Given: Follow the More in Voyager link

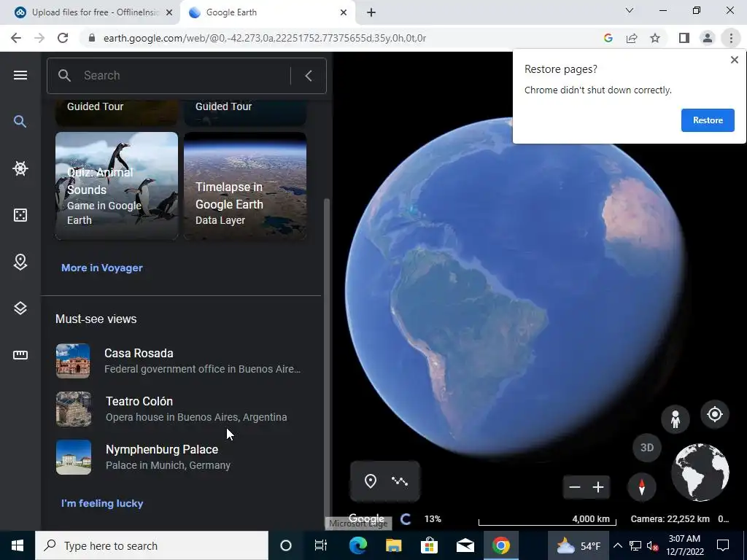Looking at the screenshot, I should point(102,268).
